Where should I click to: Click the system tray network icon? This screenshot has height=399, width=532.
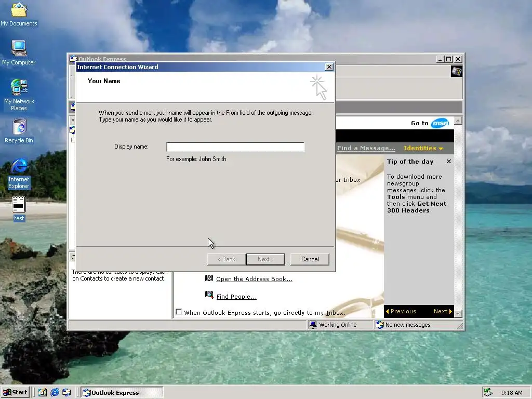pos(488,393)
